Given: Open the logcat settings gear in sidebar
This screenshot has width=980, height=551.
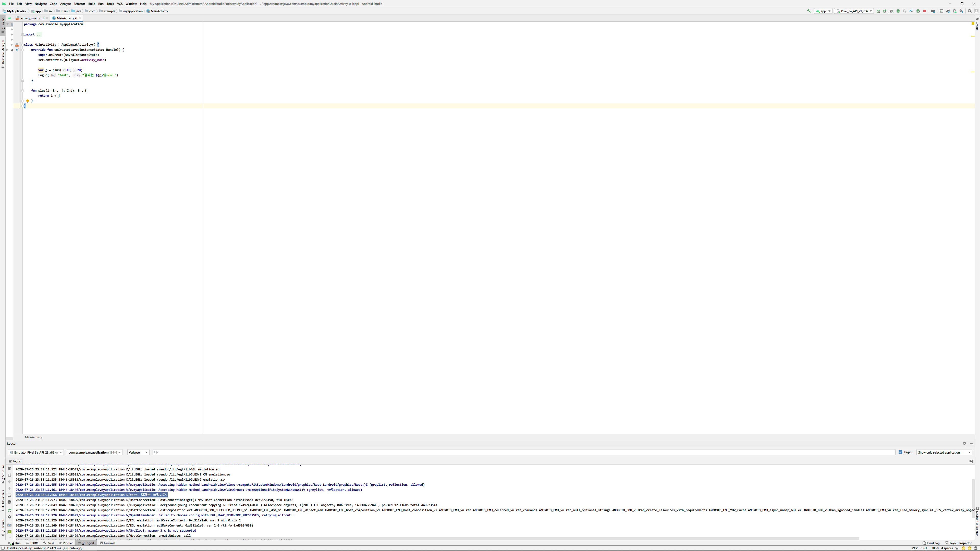Looking at the screenshot, I should coord(9,517).
